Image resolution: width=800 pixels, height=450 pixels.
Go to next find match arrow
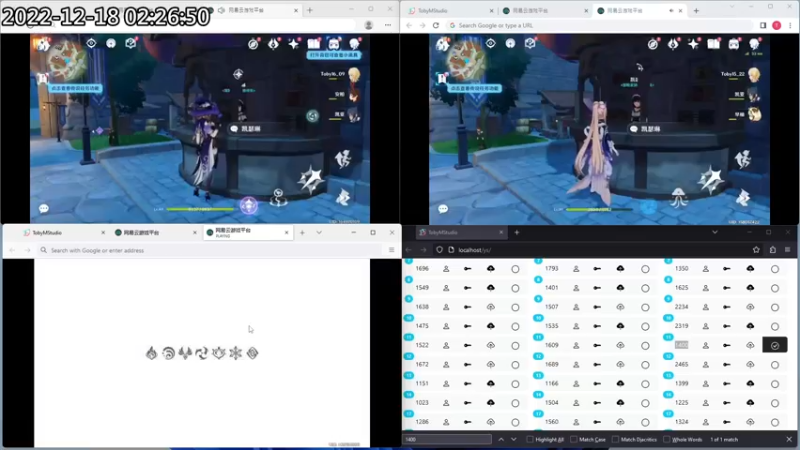click(x=513, y=439)
